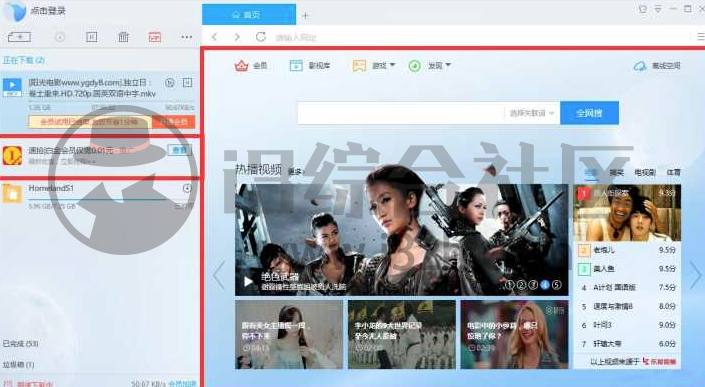
Task: Open the blonde woman video thumbnail
Action: coord(514,334)
